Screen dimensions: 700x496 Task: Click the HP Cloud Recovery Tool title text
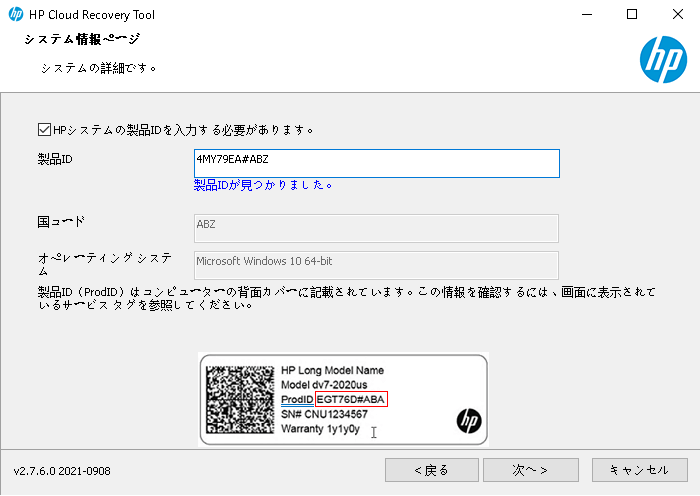click(x=92, y=15)
